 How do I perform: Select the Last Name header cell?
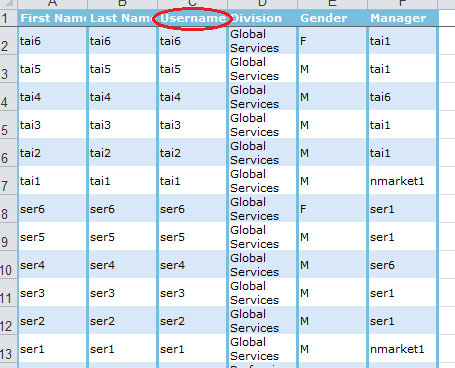(x=122, y=18)
